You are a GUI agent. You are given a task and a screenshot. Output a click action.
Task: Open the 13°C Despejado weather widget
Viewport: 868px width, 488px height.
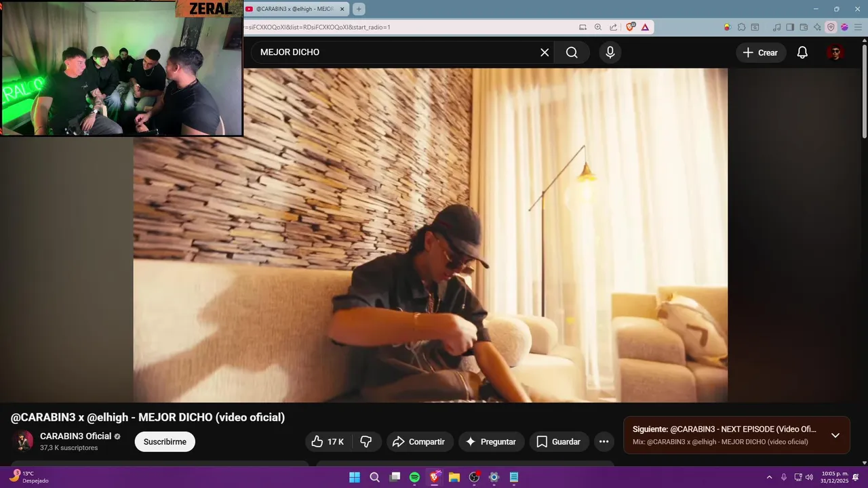pyautogui.click(x=30, y=477)
